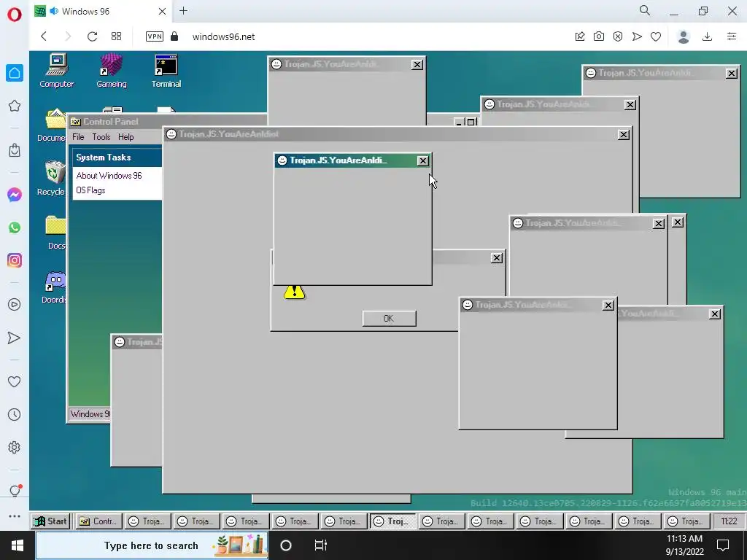The image size is (747, 560).
Task: Open WhatsApp in Opera sidebar
Action: click(15, 227)
